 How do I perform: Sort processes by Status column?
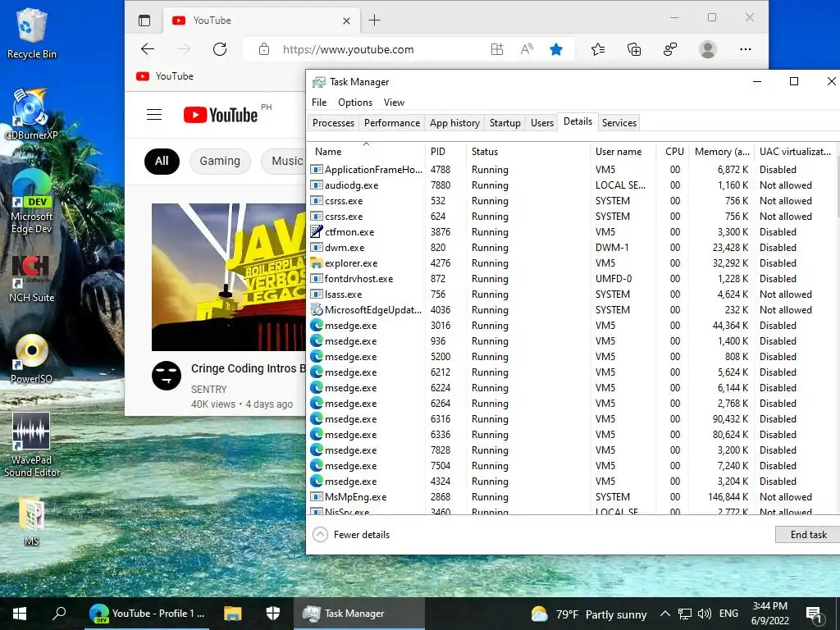[x=528, y=152]
